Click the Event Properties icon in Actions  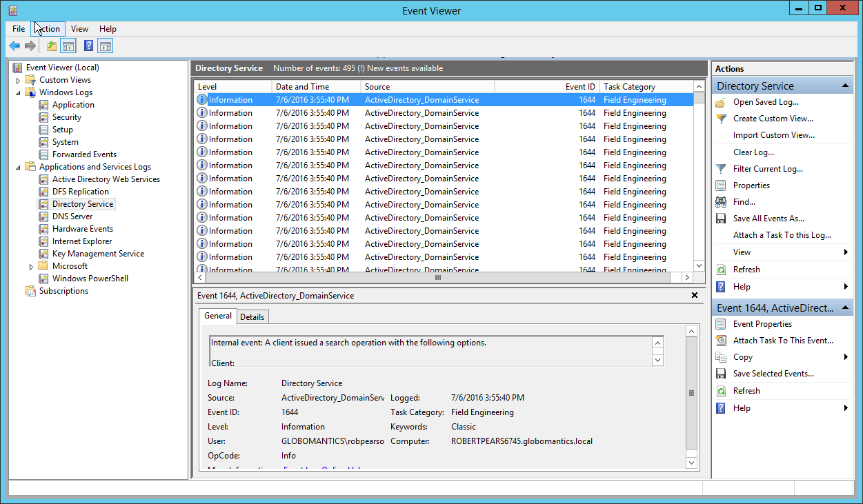pos(721,324)
